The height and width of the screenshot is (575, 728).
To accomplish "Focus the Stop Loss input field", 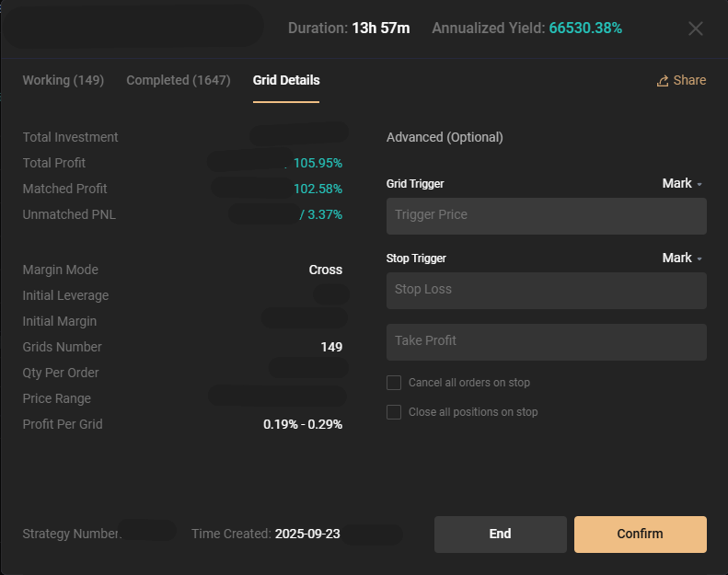I will tap(547, 291).
